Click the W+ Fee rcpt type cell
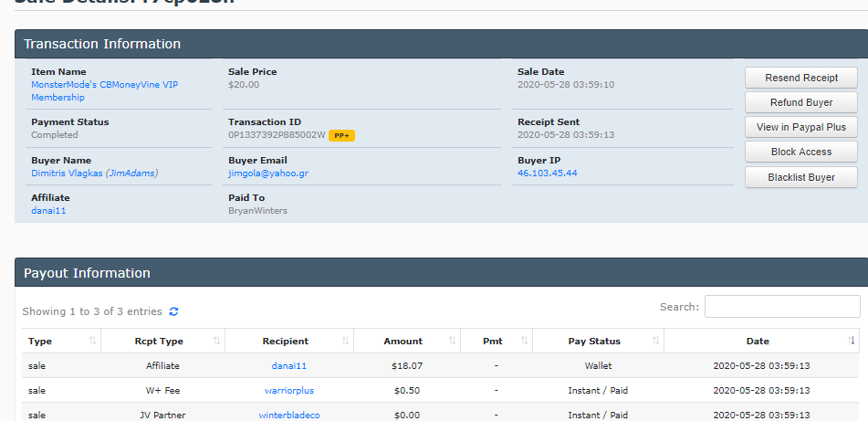 coord(162,391)
